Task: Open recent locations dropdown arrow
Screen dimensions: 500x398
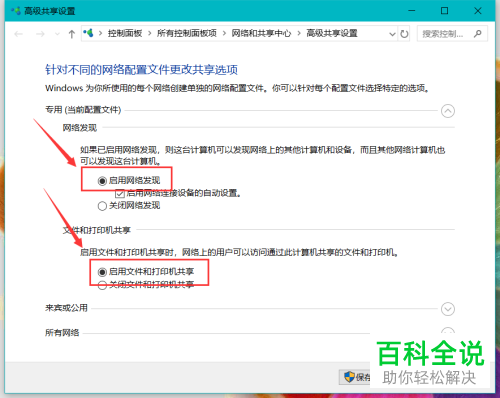Action: coord(57,34)
